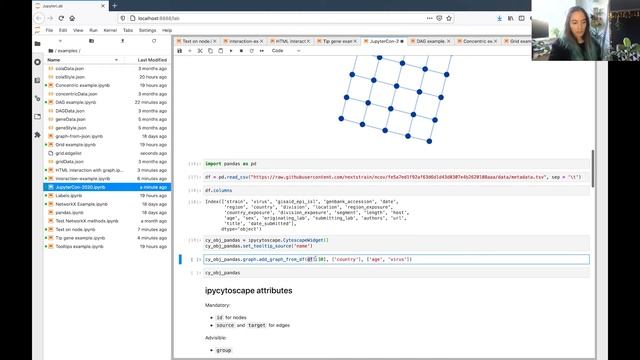This screenshot has height=360, width=640.
Task: Open the Property Inspector sidebar icon
Action: [38, 98]
